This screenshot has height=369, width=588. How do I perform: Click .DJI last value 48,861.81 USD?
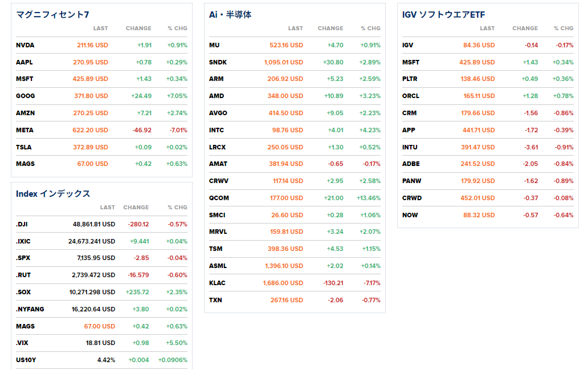click(94, 224)
